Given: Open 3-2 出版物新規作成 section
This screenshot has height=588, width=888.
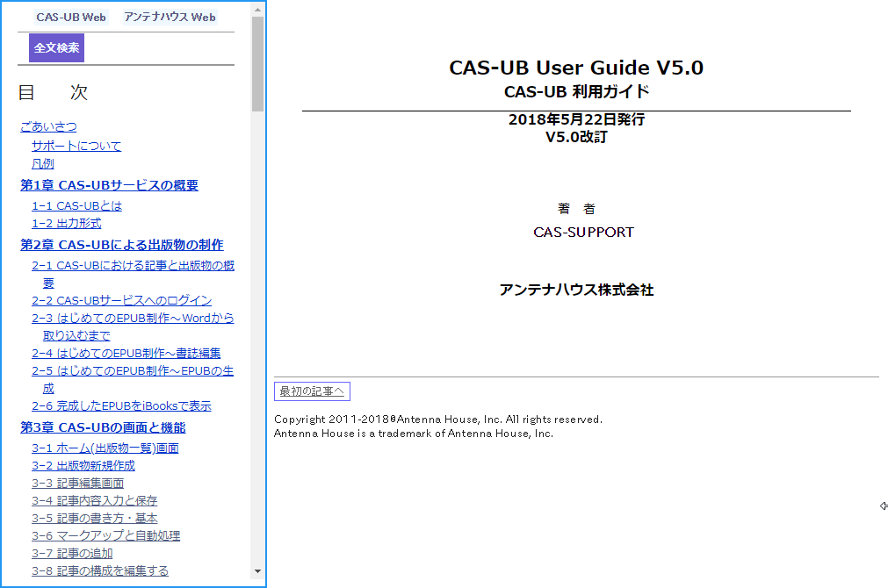Looking at the screenshot, I should click(x=83, y=466).
